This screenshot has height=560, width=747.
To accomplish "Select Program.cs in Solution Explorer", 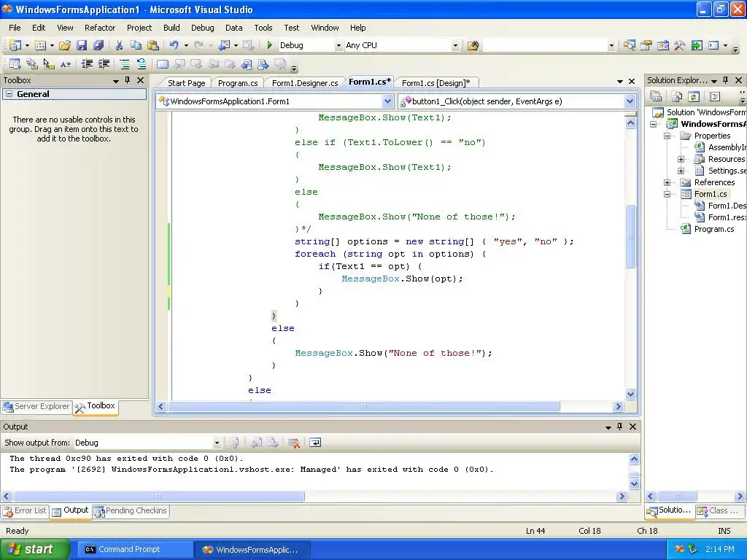I will (713, 229).
